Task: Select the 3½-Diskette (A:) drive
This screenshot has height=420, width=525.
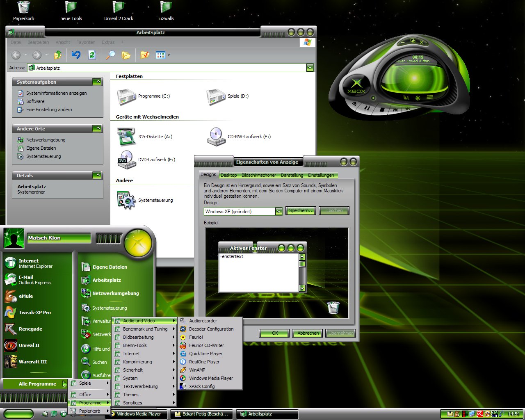Action: 144,137
